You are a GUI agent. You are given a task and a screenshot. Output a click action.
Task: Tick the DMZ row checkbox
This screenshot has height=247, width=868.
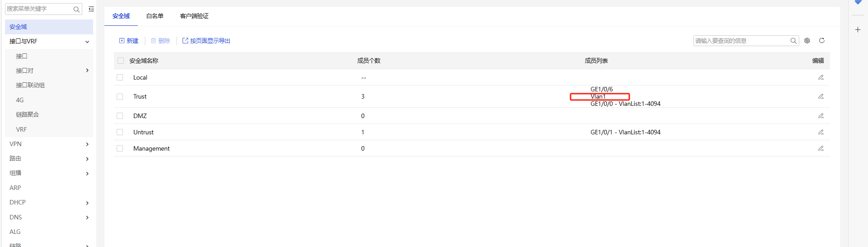[x=120, y=116]
